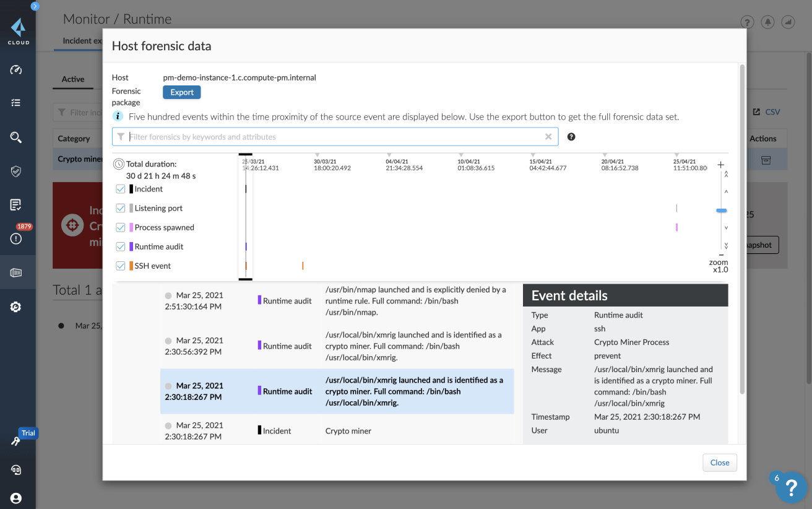Close the Host forensic data dialog

click(x=719, y=463)
